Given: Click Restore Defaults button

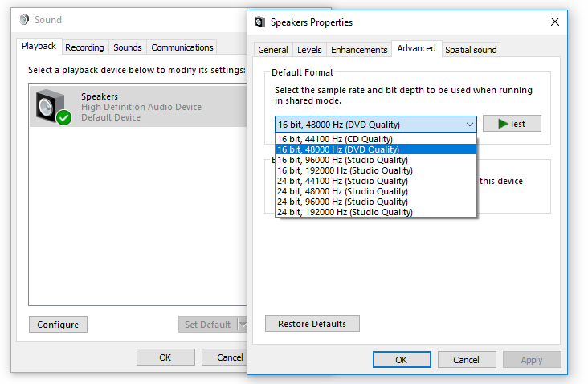Looking at the screenshot, I should click(312, 324).
